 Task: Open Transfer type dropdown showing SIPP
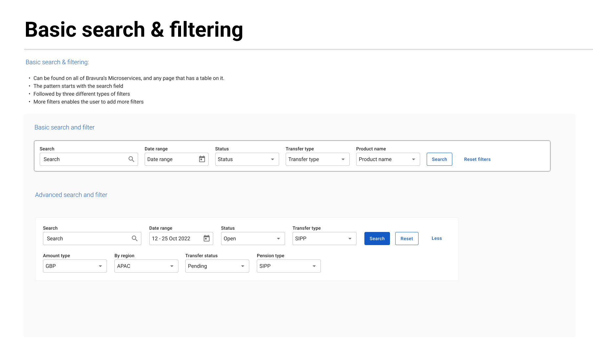pyautogui.click(x=324, y=239)
